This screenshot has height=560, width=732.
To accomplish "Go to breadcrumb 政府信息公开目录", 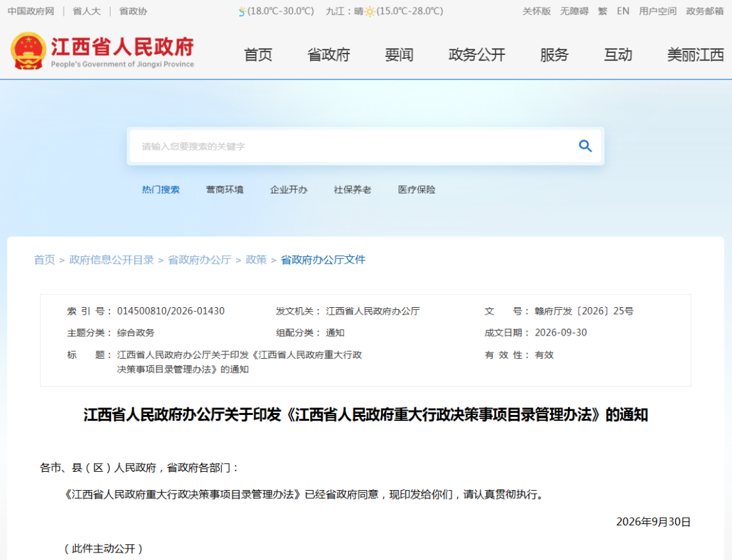I will [112, 260].
